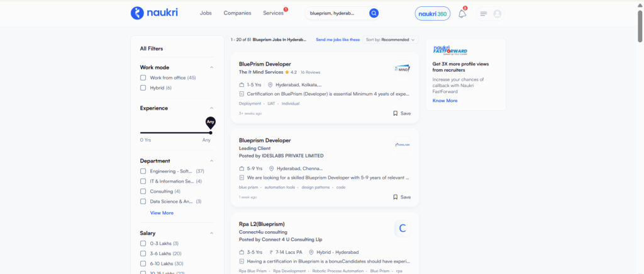Collapse the Work mode filter section
The width and height of the screenshot is (644, 274).
pyautogui.click(x=211, y=67)
